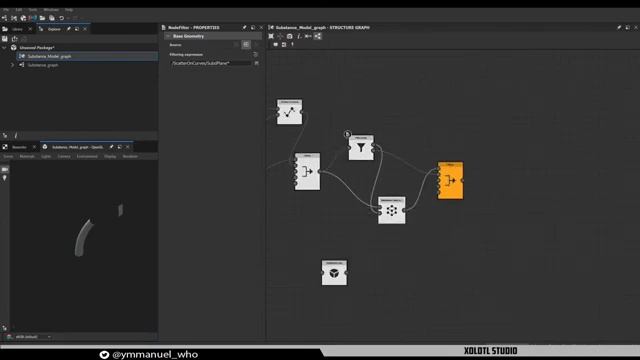Screen dimensions: 640x360
Task: Click the exclamation icon in graph toolbar
Action: 292,44
